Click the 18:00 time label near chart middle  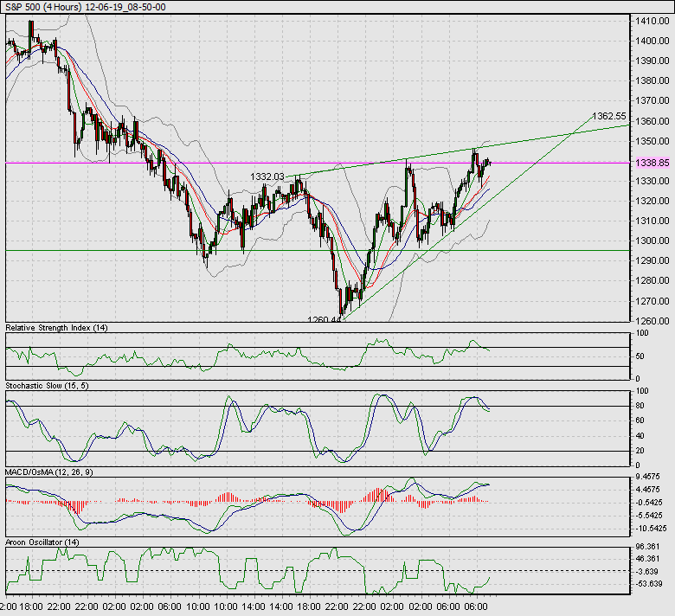click(x=309, y=607)
